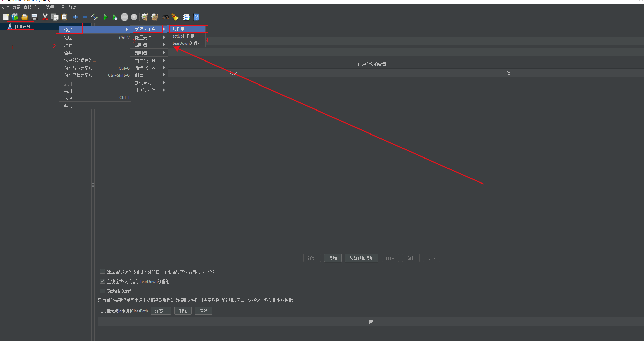Click the 添加 button below variables table
The height and width of the screenshot is (341, 644).
tap(333, 258)
